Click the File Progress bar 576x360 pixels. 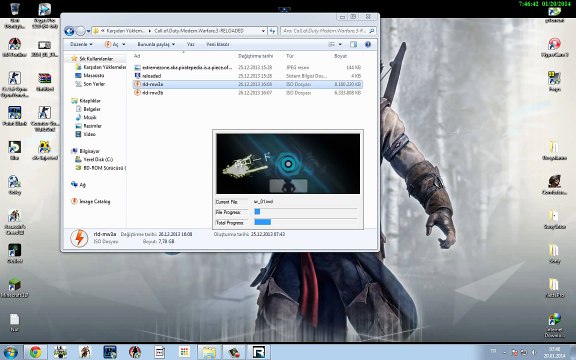coord(306,212)
